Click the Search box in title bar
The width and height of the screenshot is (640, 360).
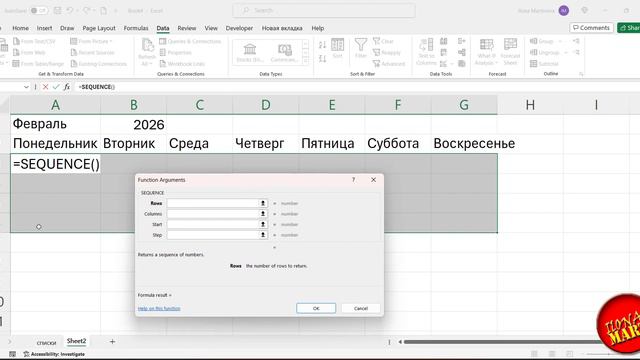tap(324, 11)
